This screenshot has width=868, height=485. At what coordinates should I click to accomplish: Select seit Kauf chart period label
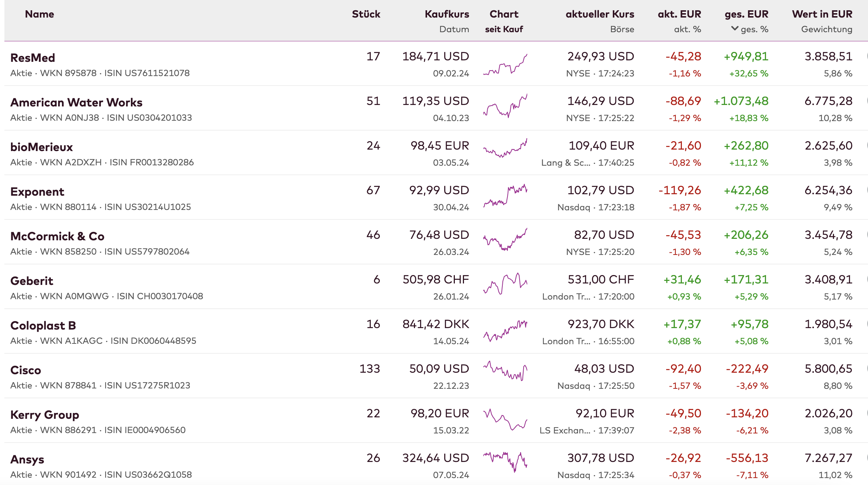tap(504, 29)
